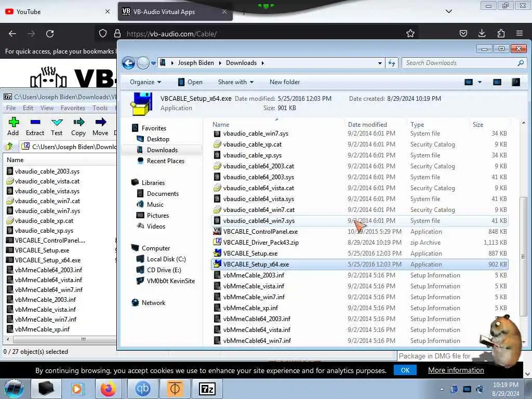532x399 pixels.
Task: Open the 7-Zip Edit menu
Action: coord(28,108)
